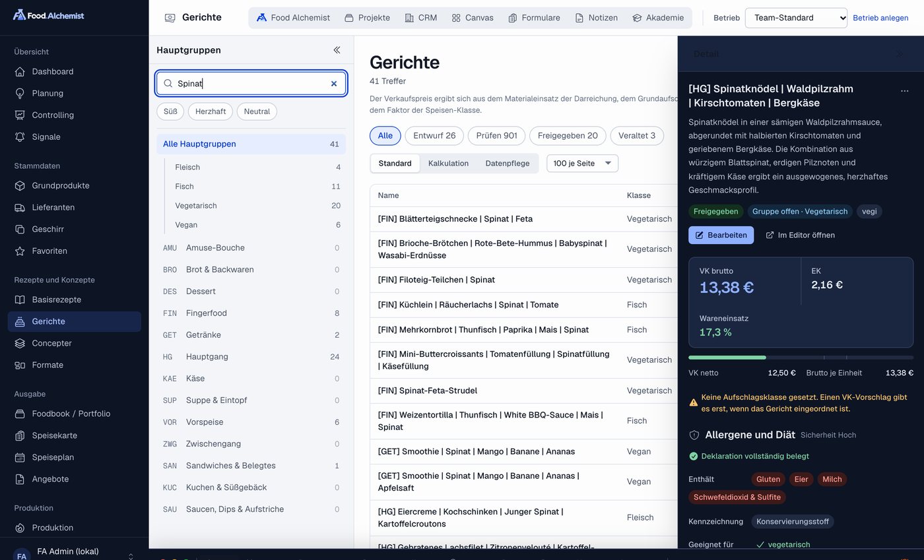The image size is (924, 560).
Task: Click the Basisrezepte book icon
Action: pyautogui.click(x=20, y=299)
